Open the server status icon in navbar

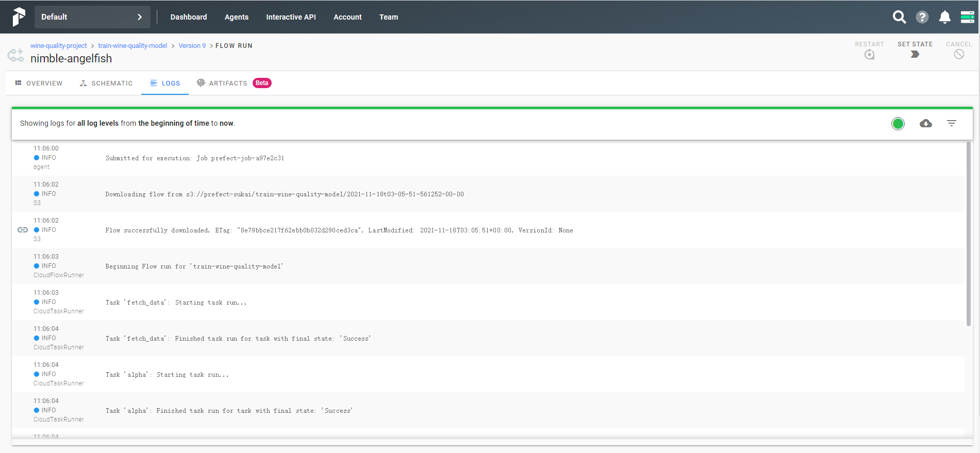point(968,17)
